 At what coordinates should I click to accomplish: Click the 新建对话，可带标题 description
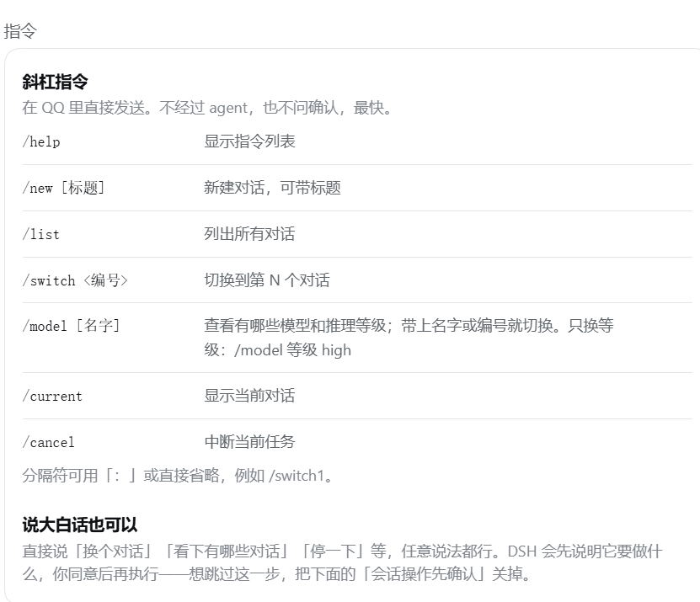[272, 188]
